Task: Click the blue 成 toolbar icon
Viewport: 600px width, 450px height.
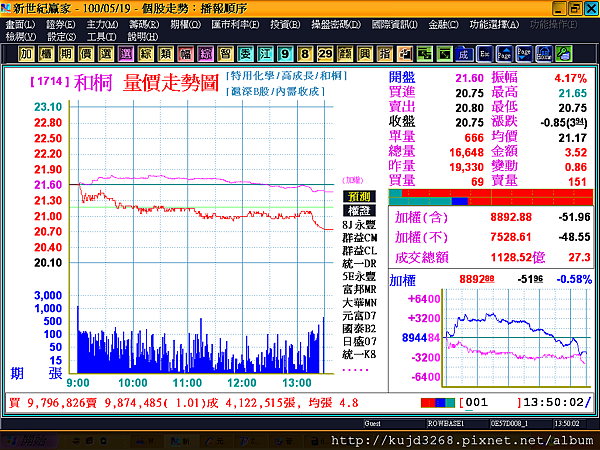Action: (x=464, y=54)
